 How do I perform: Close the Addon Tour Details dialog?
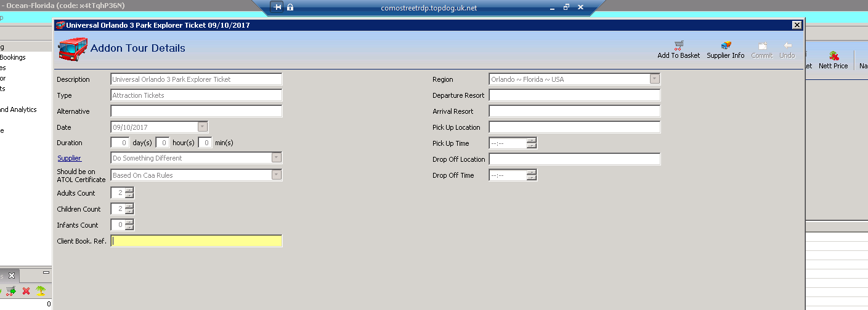pyautogui.click(x=797, y=25)
